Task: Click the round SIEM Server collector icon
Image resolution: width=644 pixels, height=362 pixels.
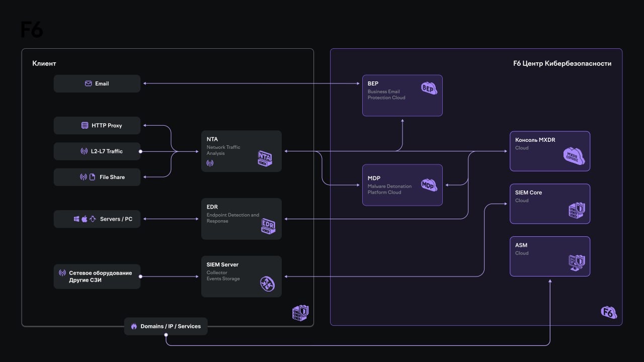Action: [x=267, y=284]
